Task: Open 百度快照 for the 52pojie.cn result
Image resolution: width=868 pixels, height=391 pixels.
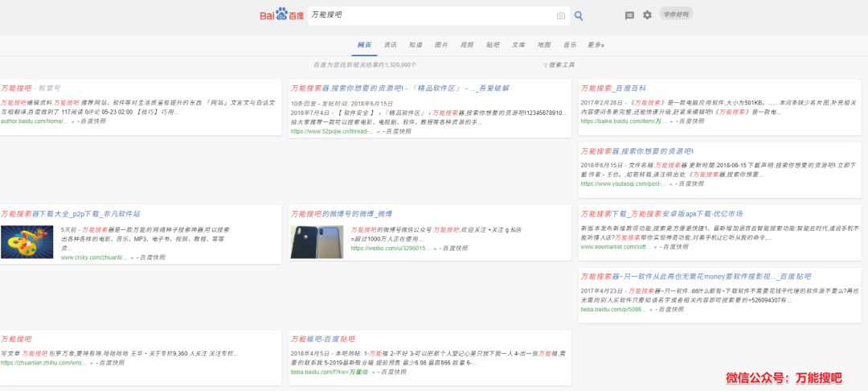Action: click(x=399, y=132)
